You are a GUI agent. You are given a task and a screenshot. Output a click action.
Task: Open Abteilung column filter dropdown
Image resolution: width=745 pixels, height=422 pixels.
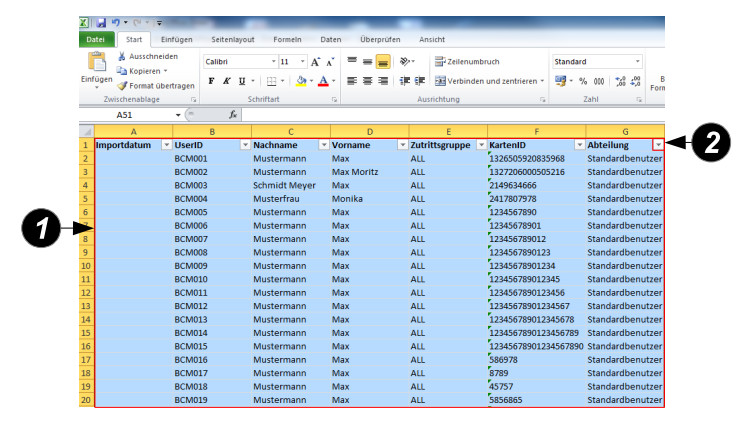coord(658,145)
